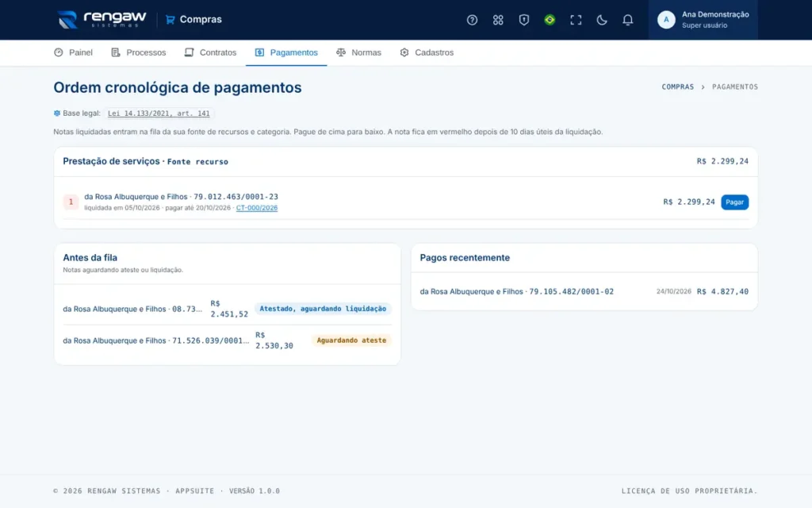This screenshot has height=508, width=812.
Task: Click the Processos document icon
Action: coord(116,52)
